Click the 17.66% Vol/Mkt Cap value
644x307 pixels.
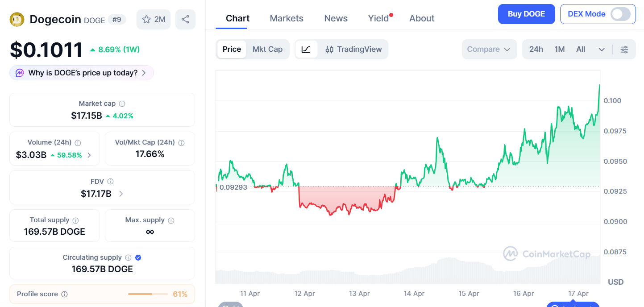(x=150, y=154)
